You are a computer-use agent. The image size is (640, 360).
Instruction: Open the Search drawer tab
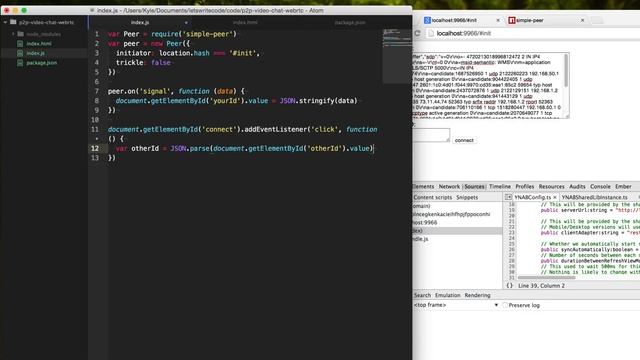pyautogui.click(x=422, y=295)
